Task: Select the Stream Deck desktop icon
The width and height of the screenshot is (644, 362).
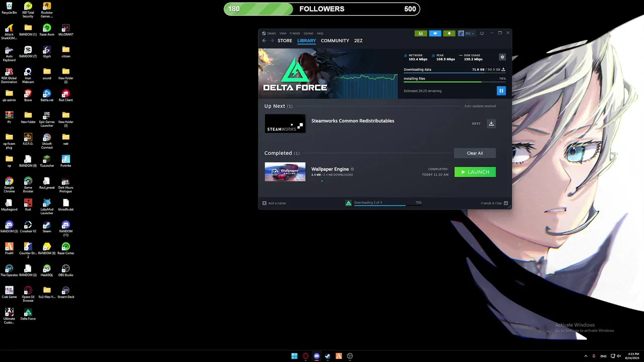Action: [x=65, y=292]
